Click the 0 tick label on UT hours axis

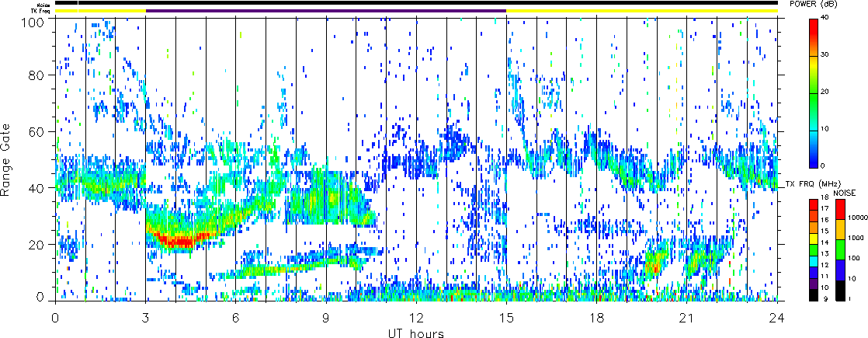pyautogui.click(x=55, y=317)
